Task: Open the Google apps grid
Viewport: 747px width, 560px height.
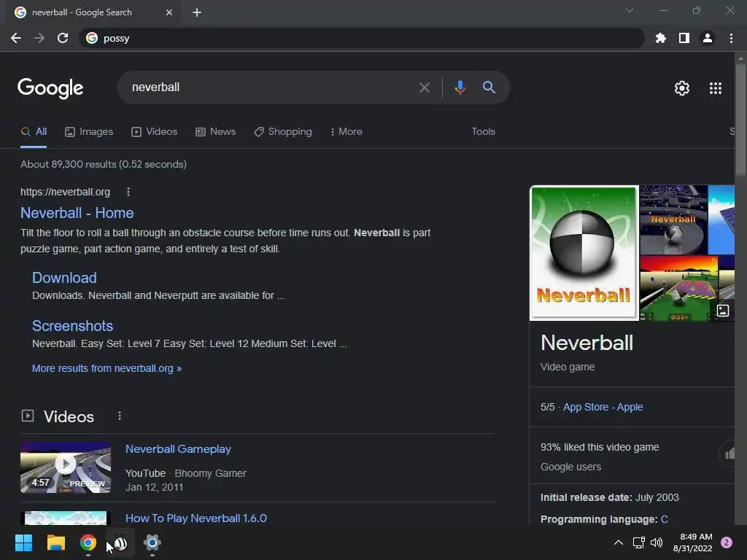Action: point(715,88)
